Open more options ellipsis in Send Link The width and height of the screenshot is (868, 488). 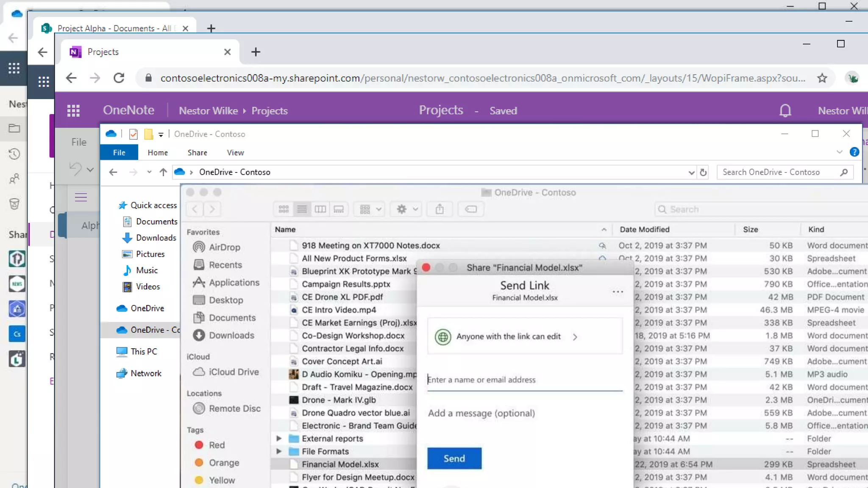(618, 291)
